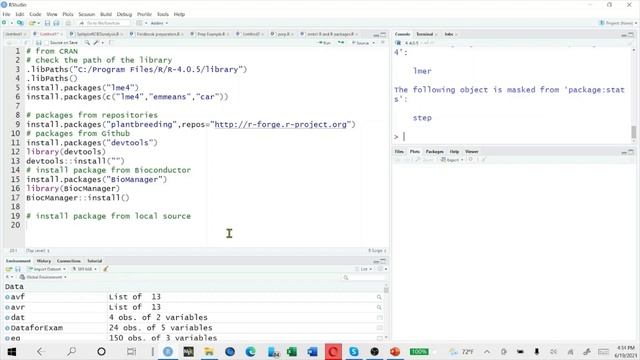Viewport: 640px width, 360px height.
Task: Toggle the Source on Save checkbox
Action: click(47, 43)
